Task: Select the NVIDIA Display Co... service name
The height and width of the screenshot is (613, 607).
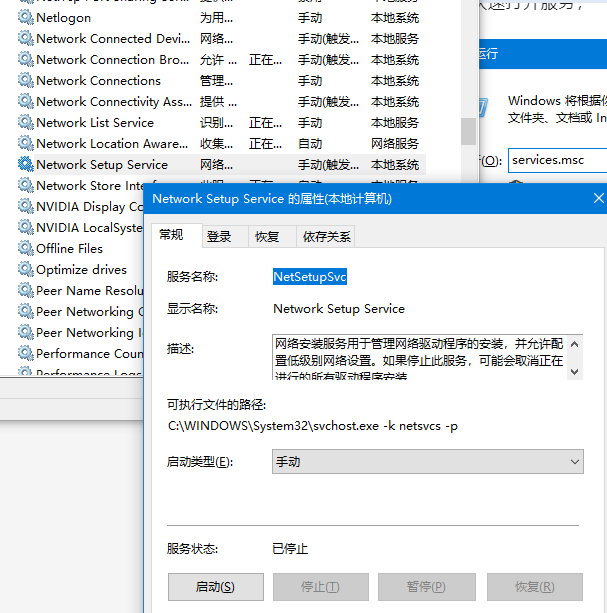Action: coord(90,206)
